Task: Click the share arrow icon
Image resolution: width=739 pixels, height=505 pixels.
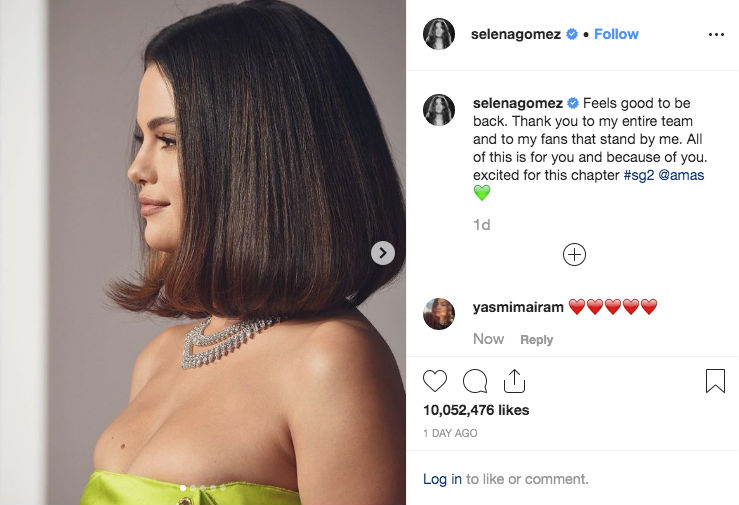Action: [514, 380]
